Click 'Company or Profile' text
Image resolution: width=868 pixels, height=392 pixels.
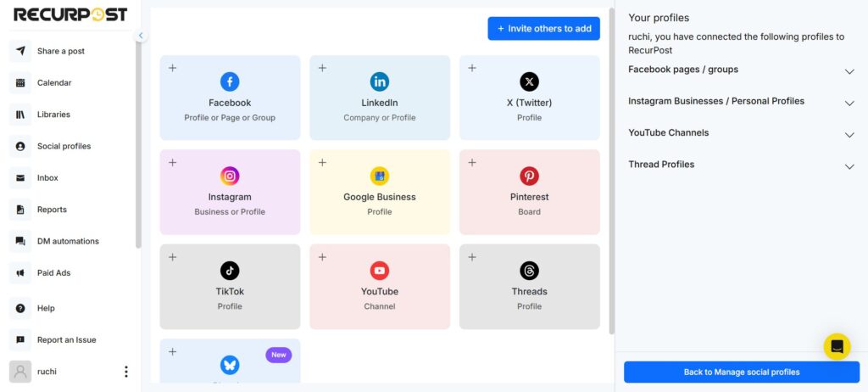point(380,118)
